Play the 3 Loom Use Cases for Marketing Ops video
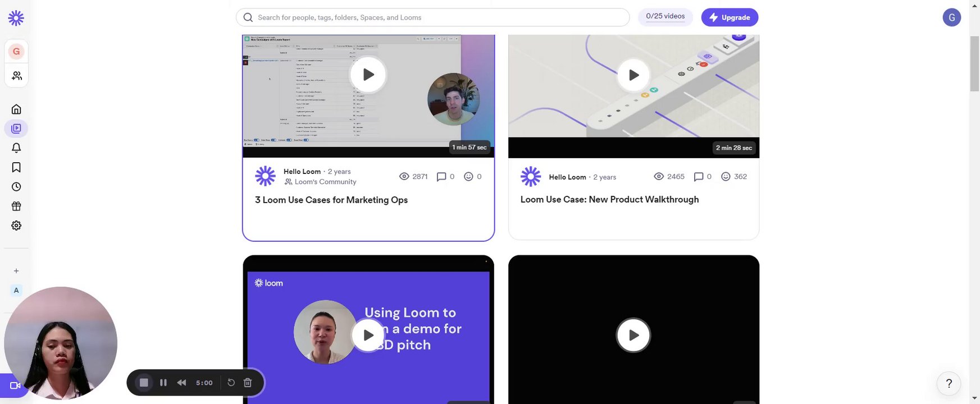The width and height of the screenshot is (980, 404). [x=368, y=75]
